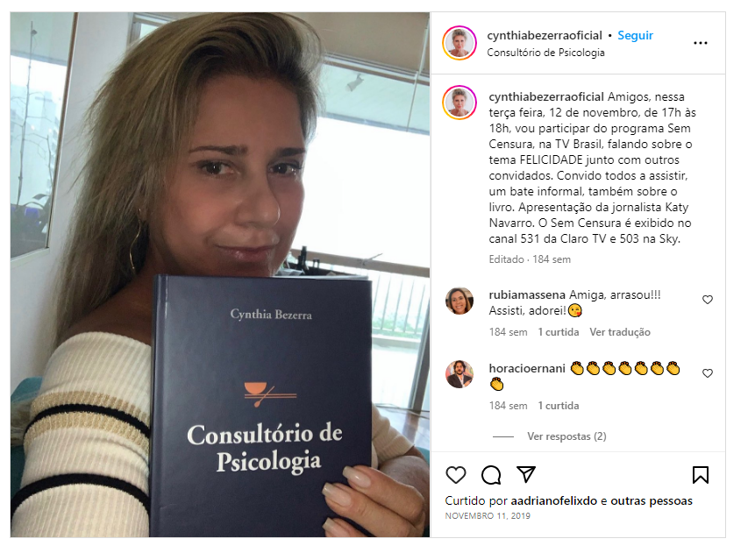755x560 pixels.
Task: Open cynthiabezerraoficial profile from header username
Action: [x=545, y=36]
